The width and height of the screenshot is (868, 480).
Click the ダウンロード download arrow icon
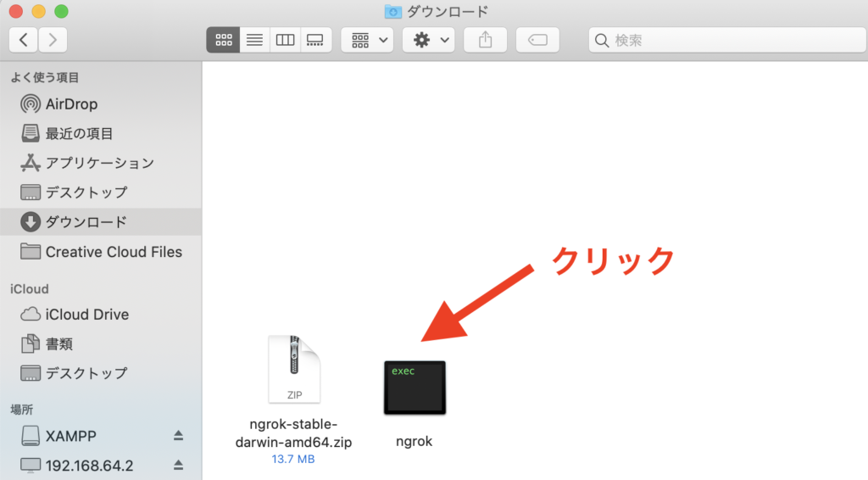point(31,222)
